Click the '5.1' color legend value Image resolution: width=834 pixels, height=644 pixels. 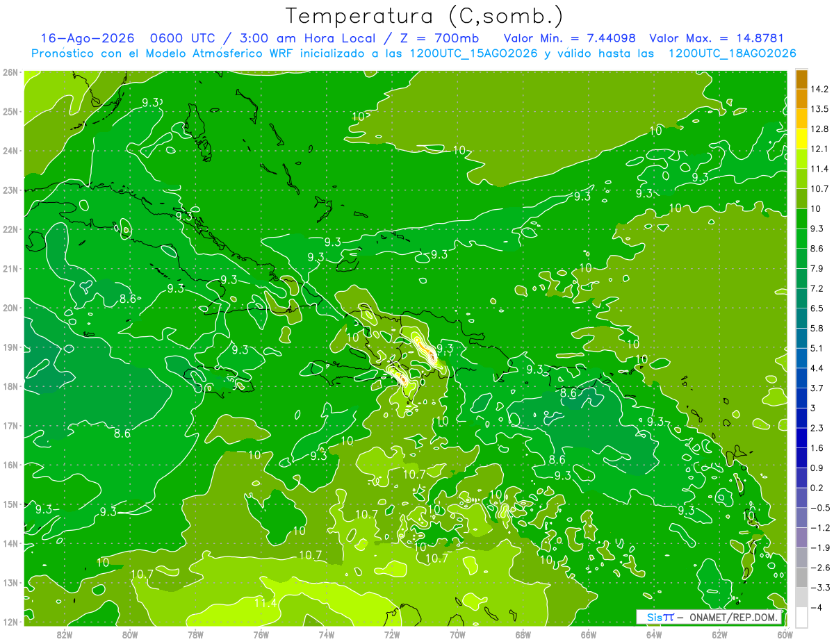[x=817, y=347]
